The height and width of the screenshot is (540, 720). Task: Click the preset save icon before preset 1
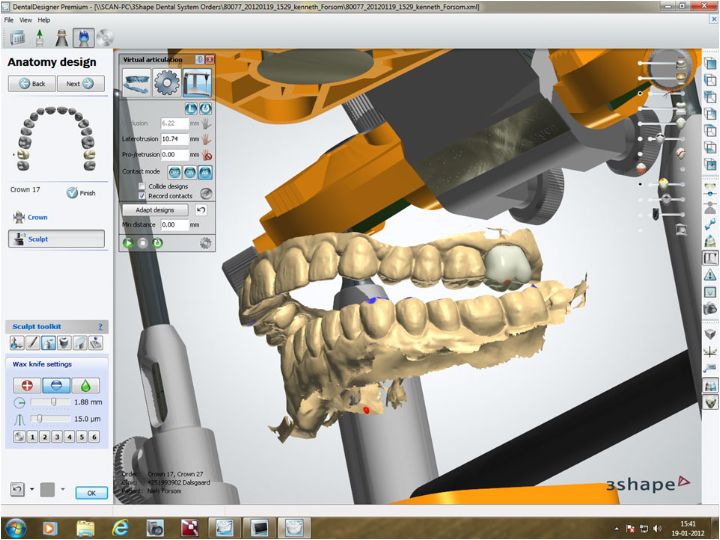click(19, 437)
